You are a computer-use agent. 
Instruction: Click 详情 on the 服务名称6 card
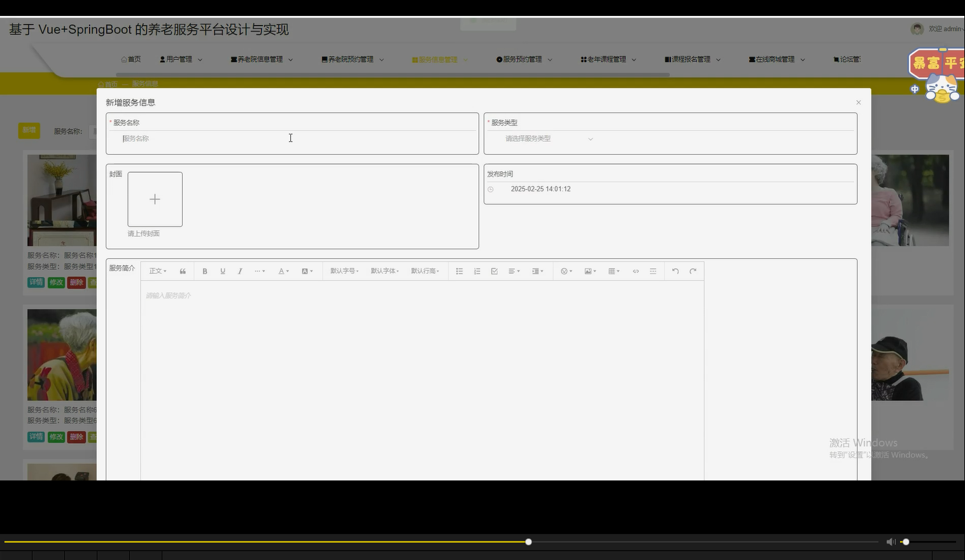coord(36,437)
